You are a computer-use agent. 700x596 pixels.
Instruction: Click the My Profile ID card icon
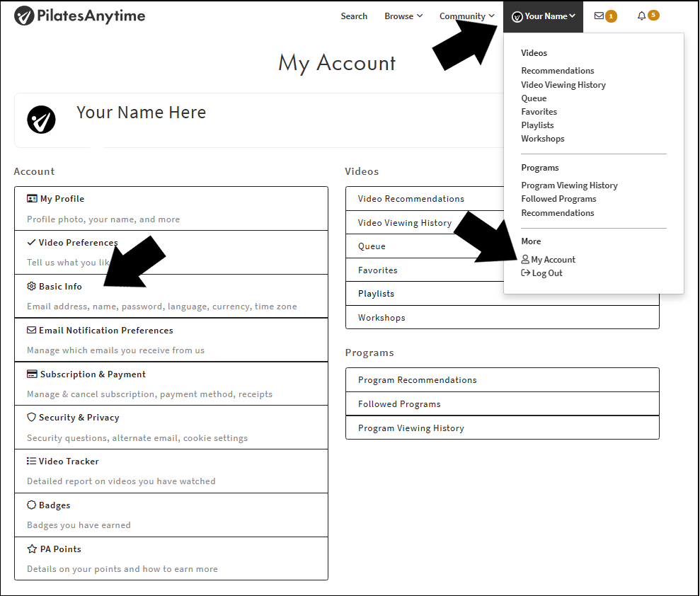pyautogui.click(x=32, y=199)
